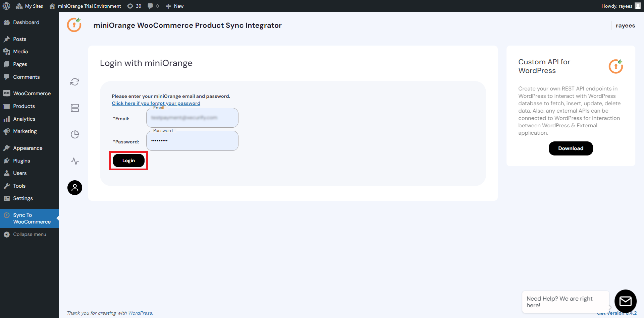Open the mail support chat button
This screenshot has height=318, width=644.
626,301
